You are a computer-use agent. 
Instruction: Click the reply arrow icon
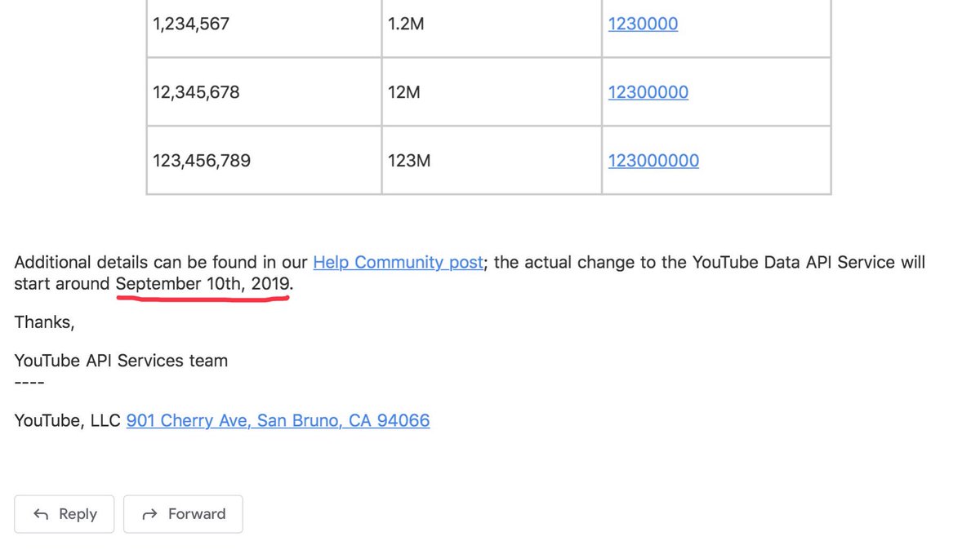click(41, 514)
